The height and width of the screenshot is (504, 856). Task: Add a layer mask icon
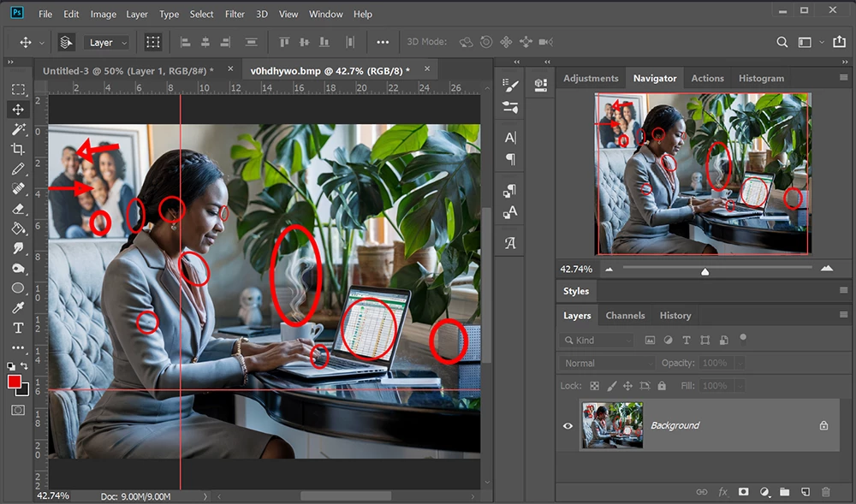(744, 492)
